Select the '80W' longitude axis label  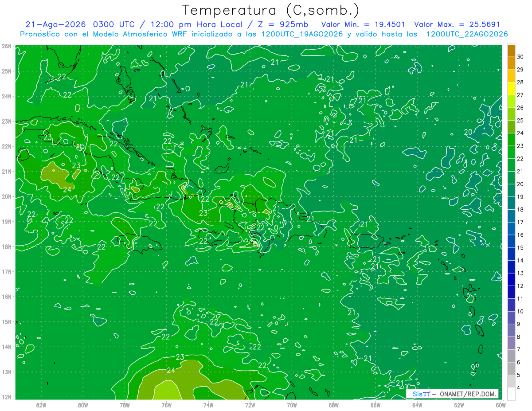coord(83,405)
